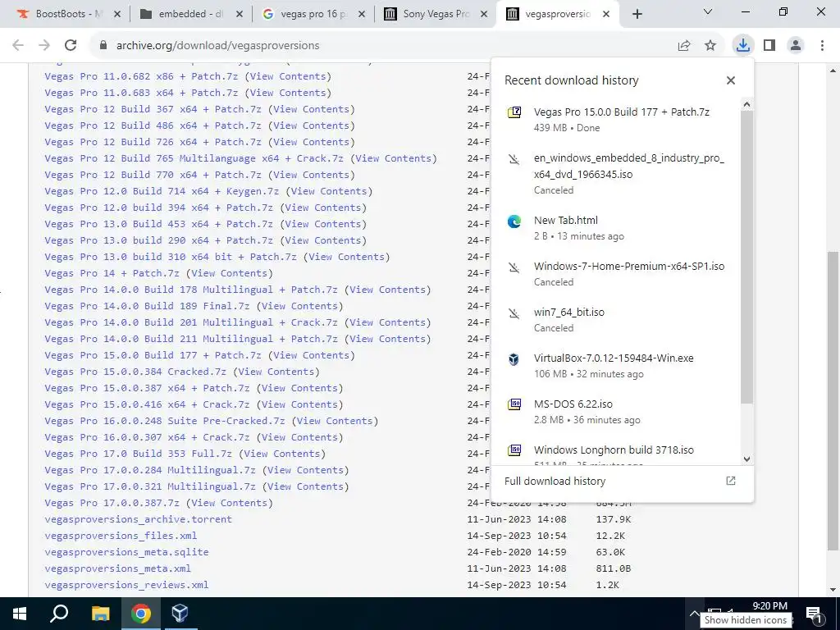Click Full download history link

click(555, 481)
